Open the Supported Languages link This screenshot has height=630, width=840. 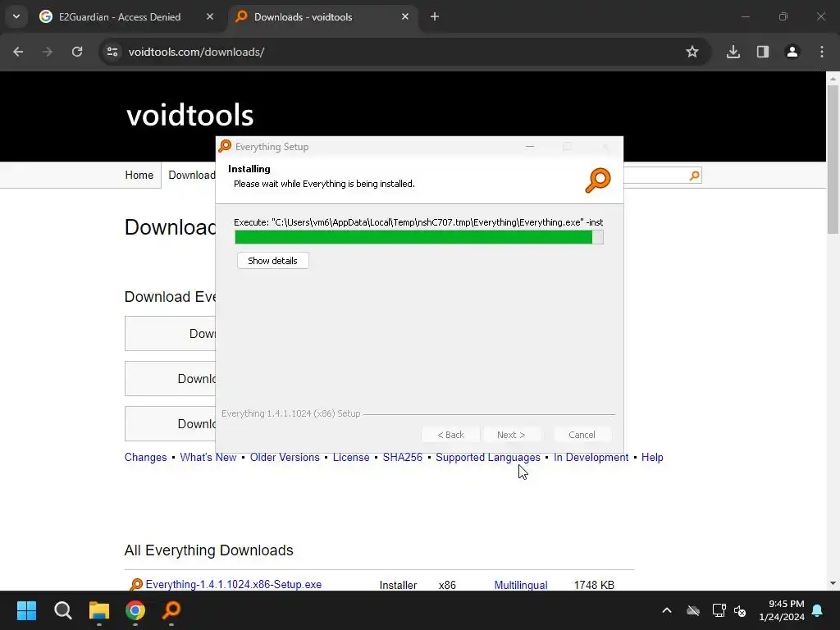(488, 458)
